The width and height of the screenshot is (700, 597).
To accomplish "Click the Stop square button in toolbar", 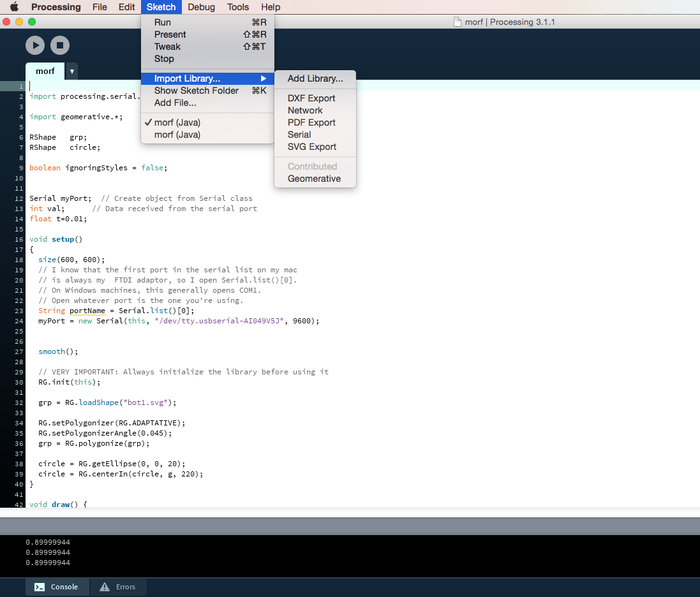I will pos(60,45).
